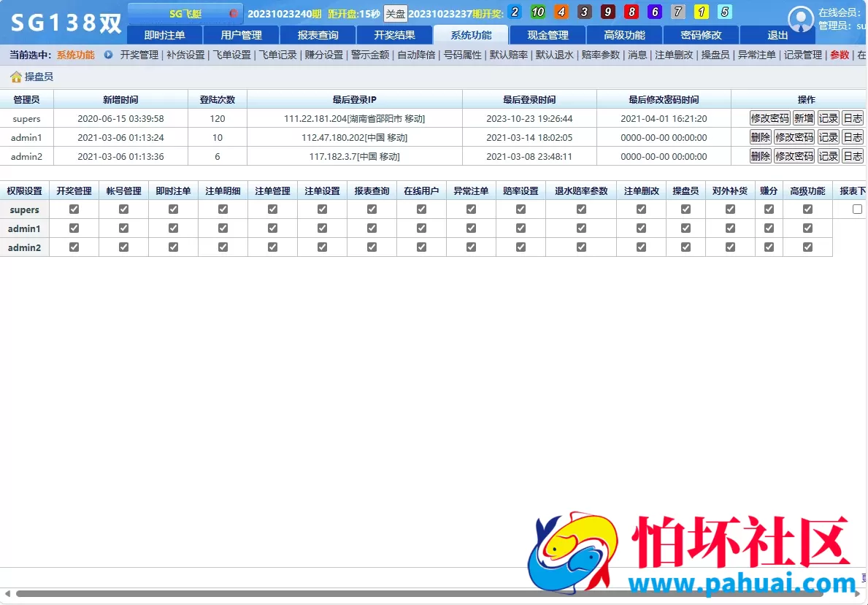This screenshot has height=605, width=868.
Task: Click the scrollbar right arrow
Action: tap(857, 594)
